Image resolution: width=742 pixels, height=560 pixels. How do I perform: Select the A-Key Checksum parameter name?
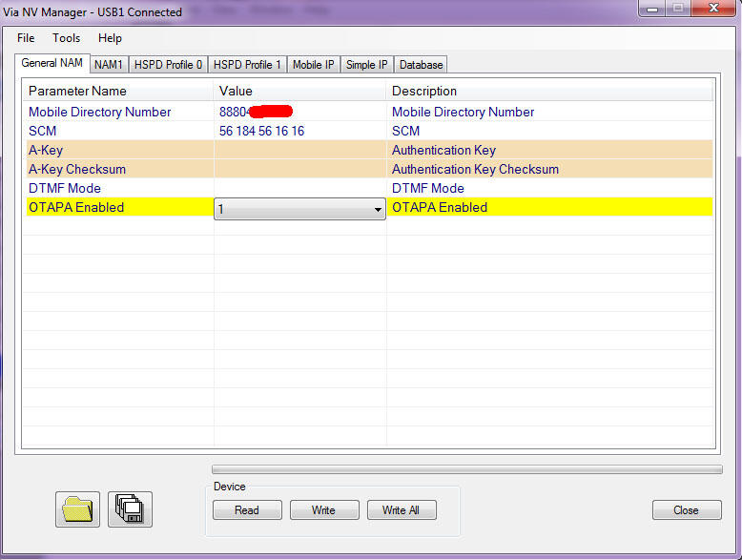(x=77, y=169)
